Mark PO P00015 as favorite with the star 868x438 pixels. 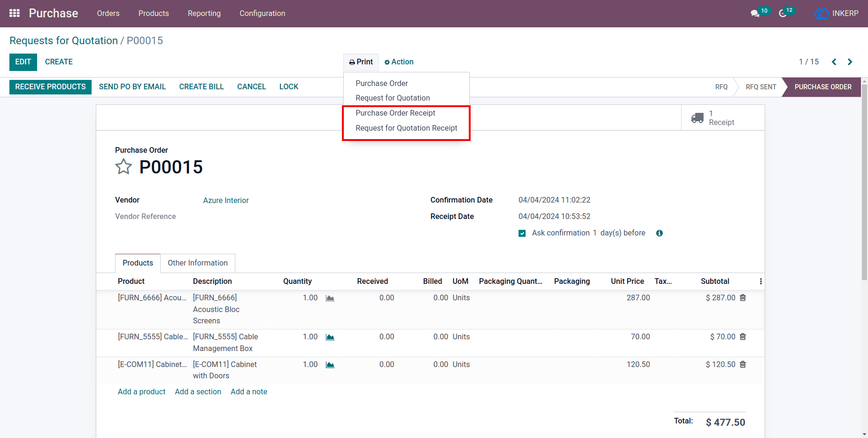click(x=124, y=167)
